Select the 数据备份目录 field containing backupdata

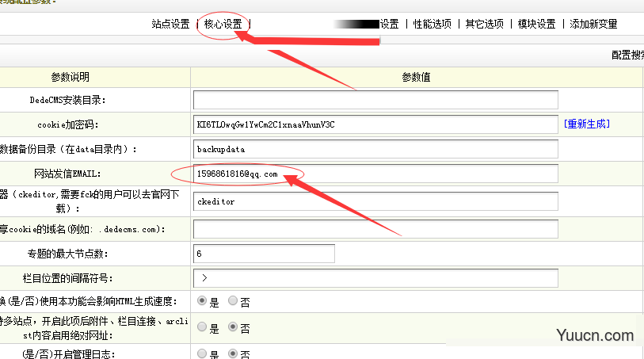pos(375,149)
